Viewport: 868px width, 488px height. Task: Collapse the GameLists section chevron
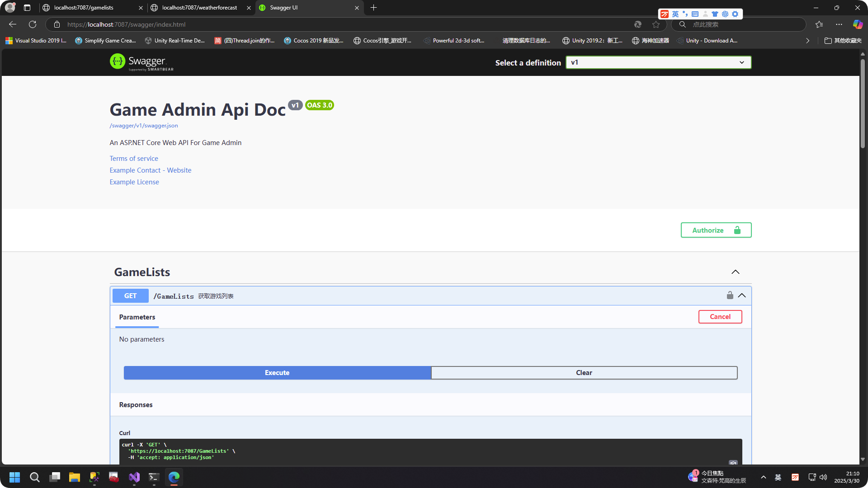(x=736, y=272)
